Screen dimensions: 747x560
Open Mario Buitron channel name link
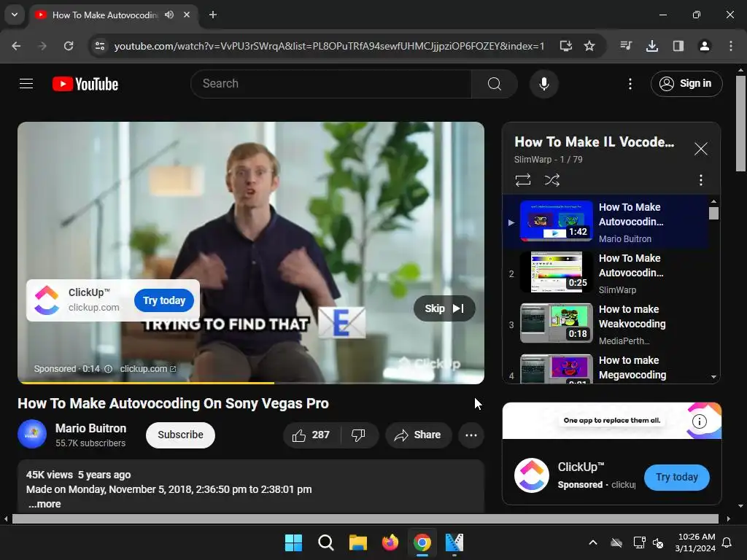pos(90,428)
